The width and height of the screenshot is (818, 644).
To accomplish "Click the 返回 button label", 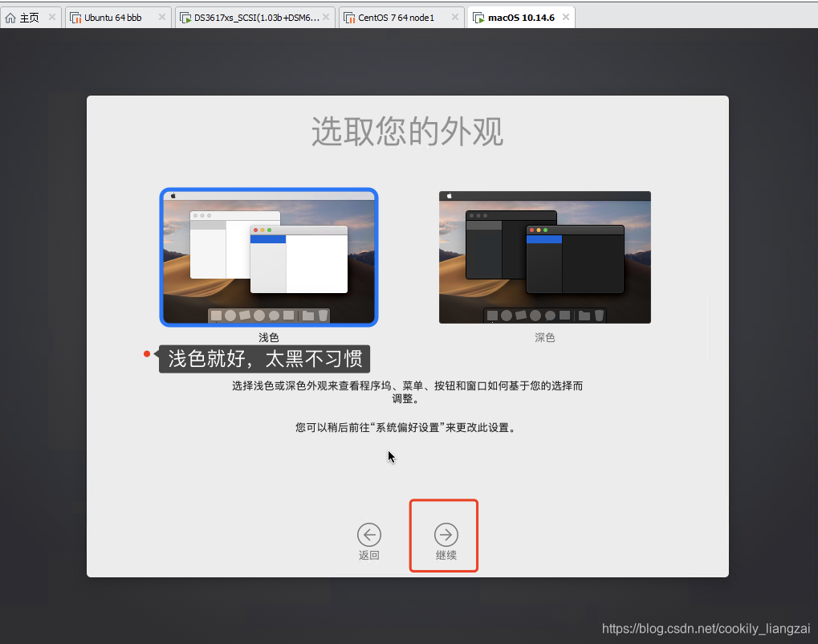I will click(x=368, y=556).
